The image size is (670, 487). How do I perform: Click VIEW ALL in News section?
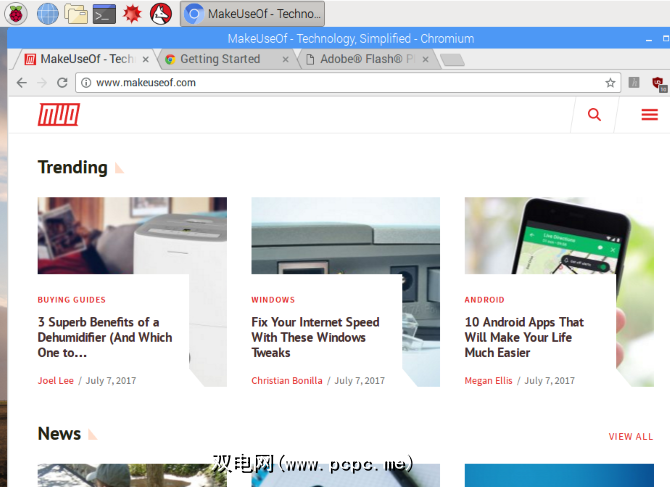pos(631,437)
